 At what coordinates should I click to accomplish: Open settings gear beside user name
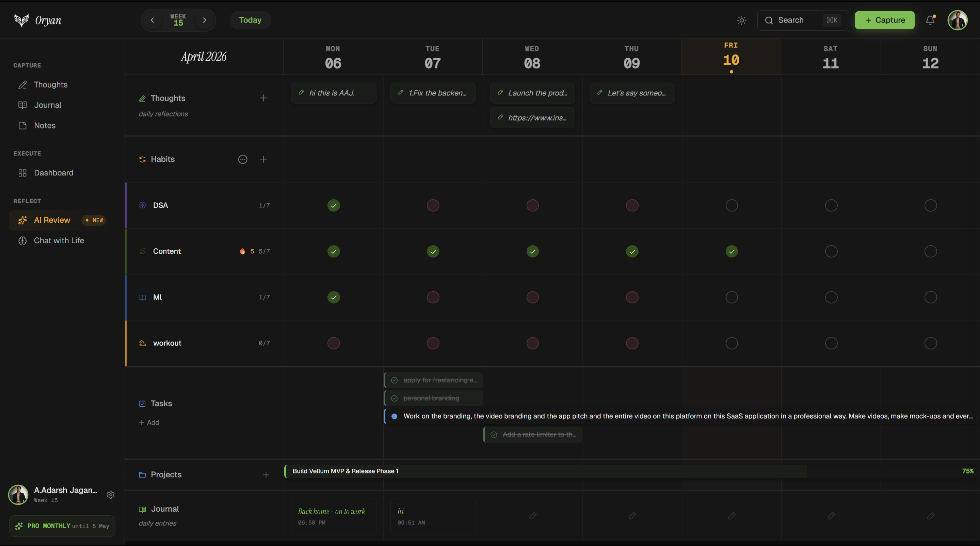[111, 495]
